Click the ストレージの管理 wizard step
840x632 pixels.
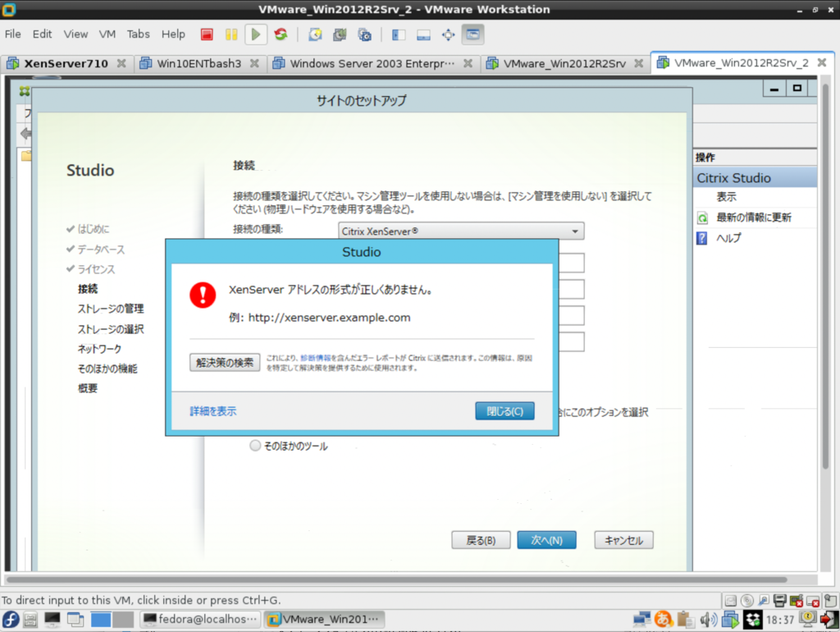click(x=111, y=309)
